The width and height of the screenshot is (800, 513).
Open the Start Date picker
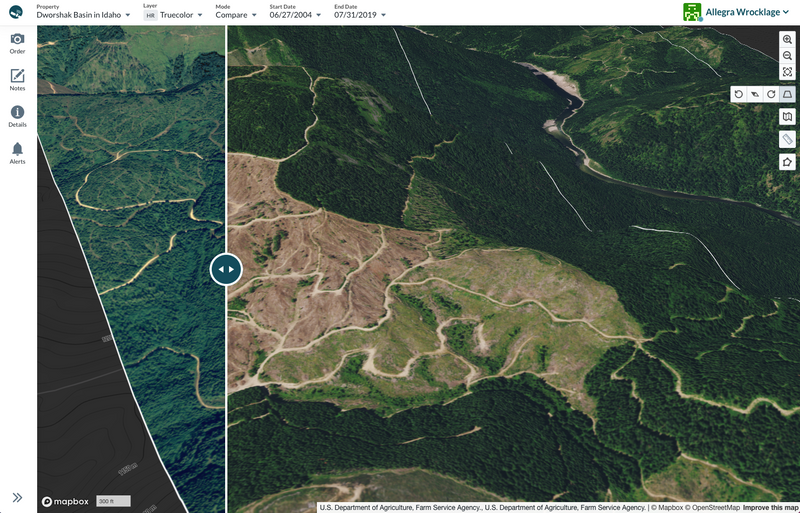click(296, 16)
